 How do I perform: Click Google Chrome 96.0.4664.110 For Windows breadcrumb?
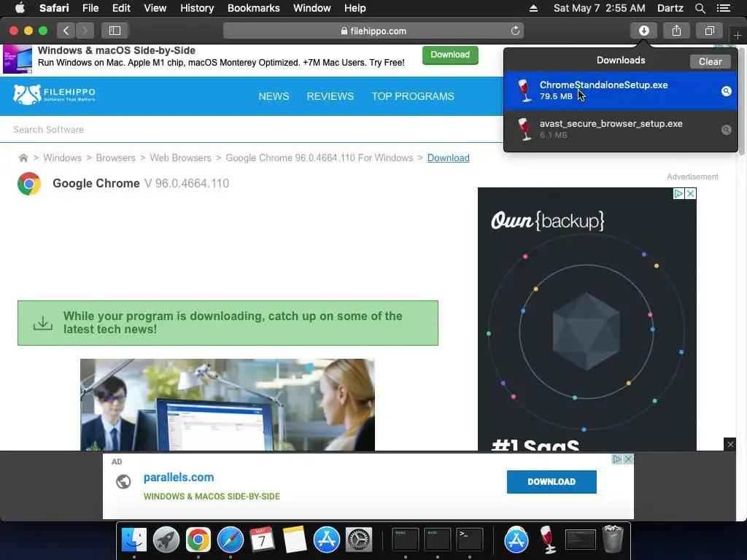point(320,157)
